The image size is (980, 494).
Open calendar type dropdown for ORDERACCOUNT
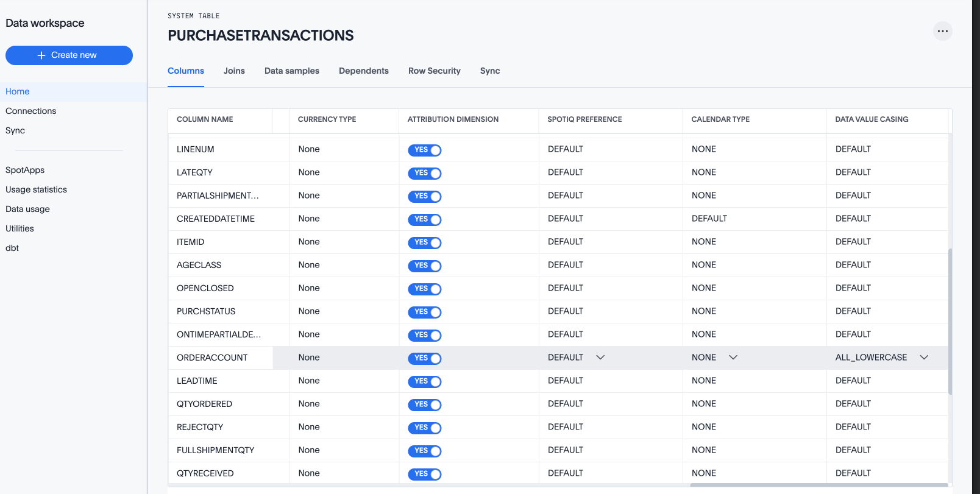tap(733, 358)
